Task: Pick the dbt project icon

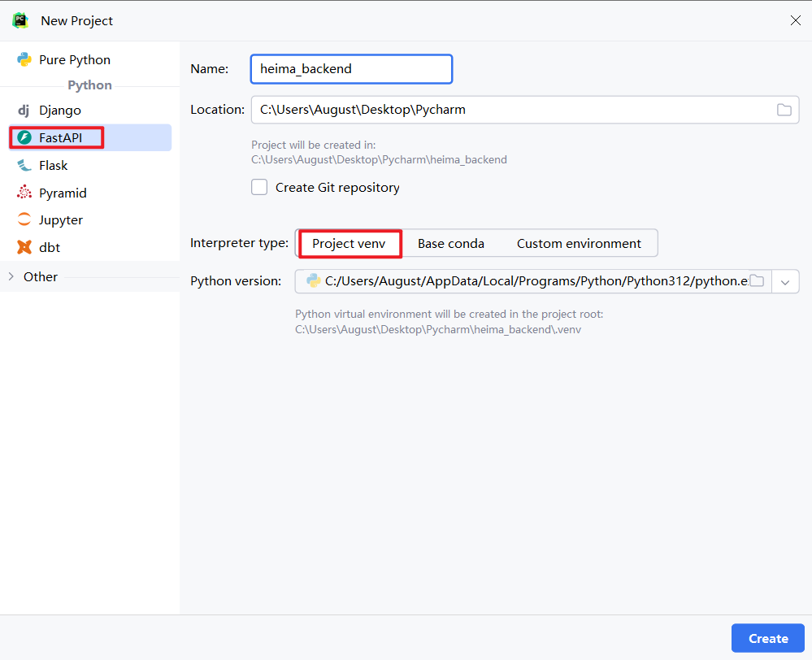Action: click(x=24, y=248)
